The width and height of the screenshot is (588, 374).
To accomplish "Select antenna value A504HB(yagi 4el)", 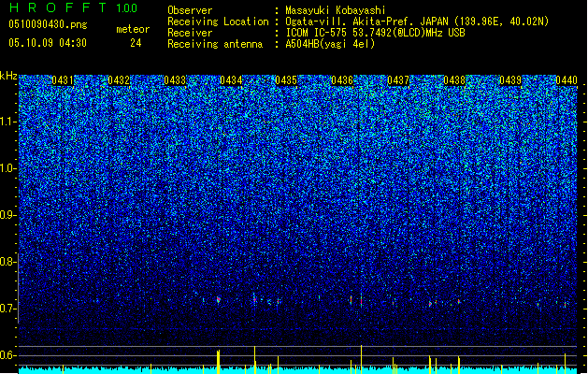I will pyautogui.click(x=330, y=44).
